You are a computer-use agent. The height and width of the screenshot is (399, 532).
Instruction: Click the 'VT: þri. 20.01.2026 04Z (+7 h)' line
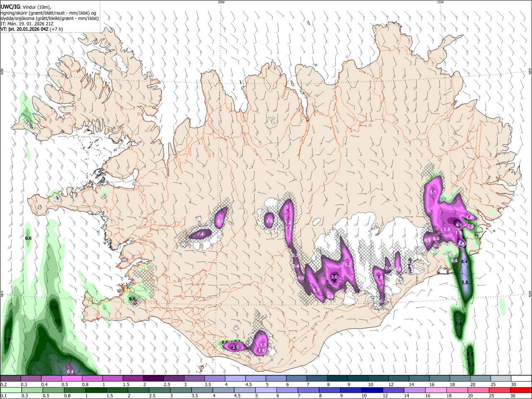point(32,29)
